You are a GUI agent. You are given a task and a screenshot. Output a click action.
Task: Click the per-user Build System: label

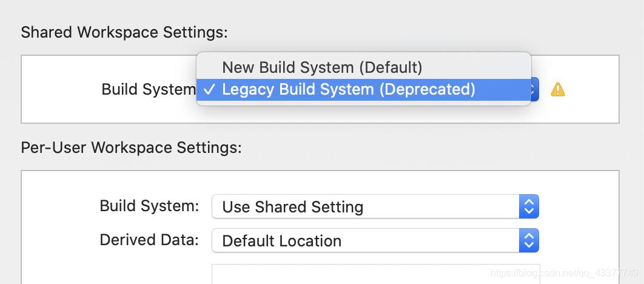(149, 206)
